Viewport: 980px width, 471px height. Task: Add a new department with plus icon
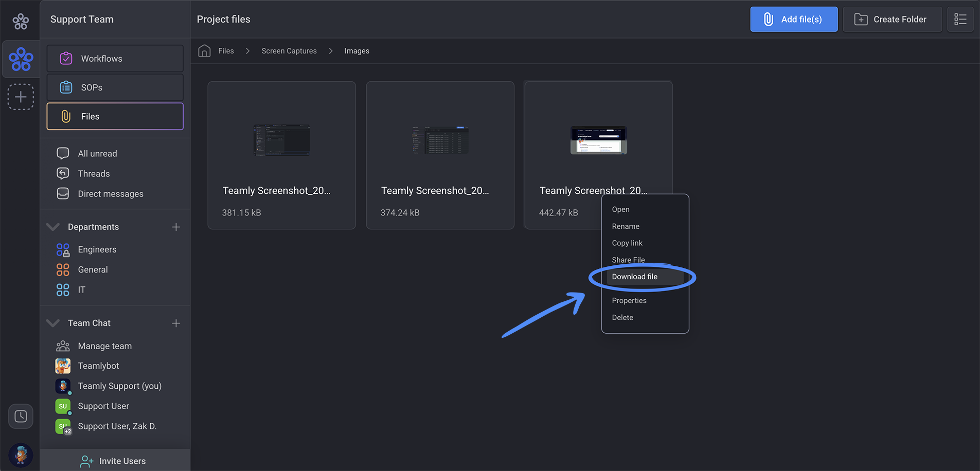point(176,227)
